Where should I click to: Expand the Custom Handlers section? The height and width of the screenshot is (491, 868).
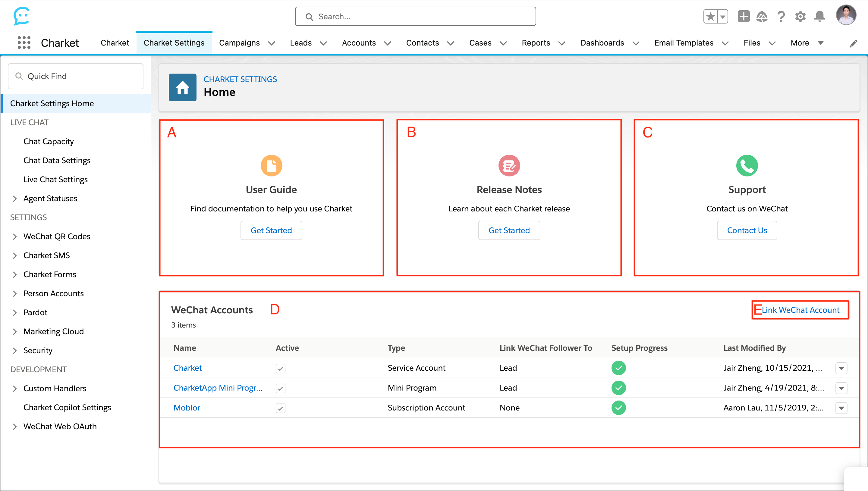pyautogui.click(x=14, y=388)
